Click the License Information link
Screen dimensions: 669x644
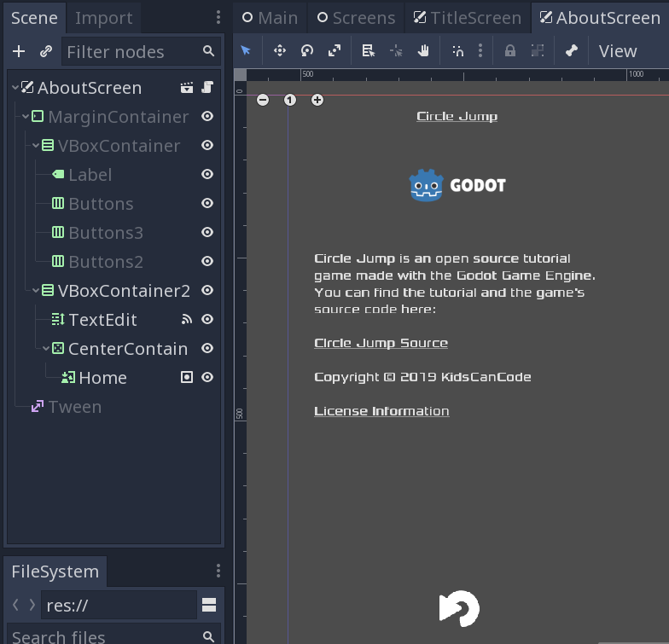coord(381,411)
